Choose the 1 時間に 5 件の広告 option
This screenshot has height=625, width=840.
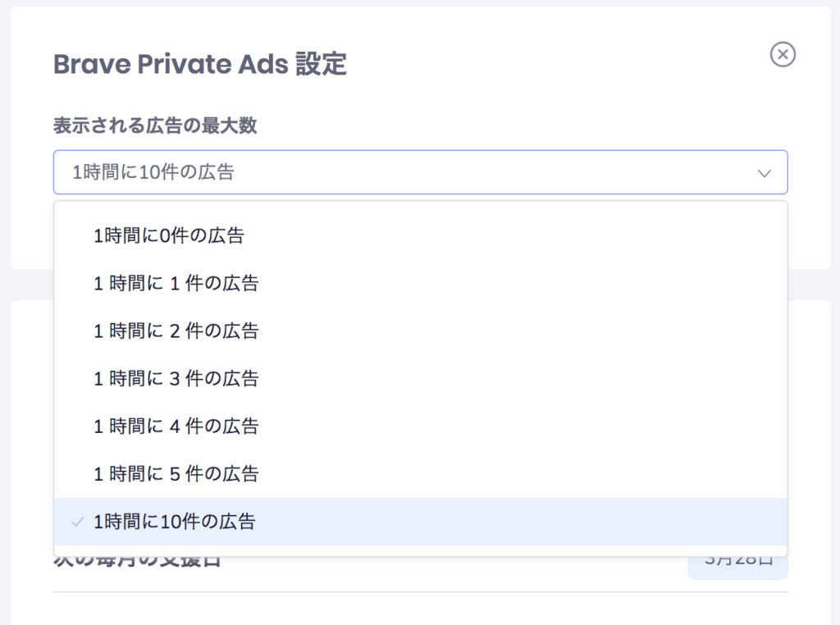pyautogui.click(x=420, y=473)
